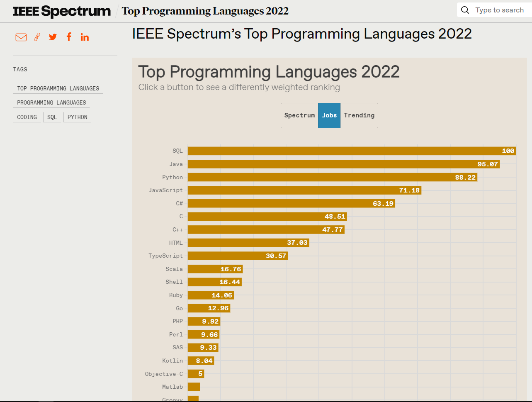
Task: Click the article headline IEEE Spectrum's Top Programming Languages
Action: click(x=302, y=34)
